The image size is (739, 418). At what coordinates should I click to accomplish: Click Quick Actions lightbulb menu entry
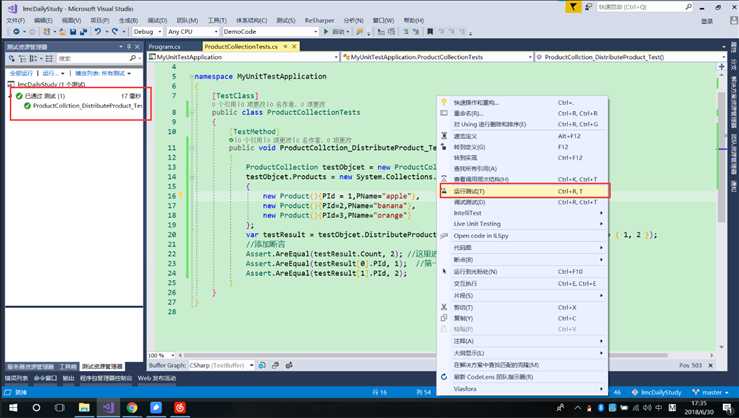pyautogui.click(x=523, y=102)
